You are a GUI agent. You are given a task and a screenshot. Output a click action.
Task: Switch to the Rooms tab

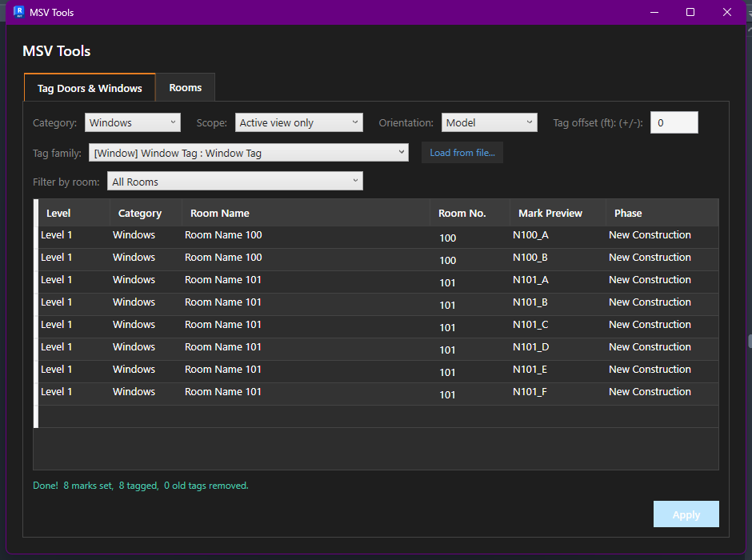point(185,88)
